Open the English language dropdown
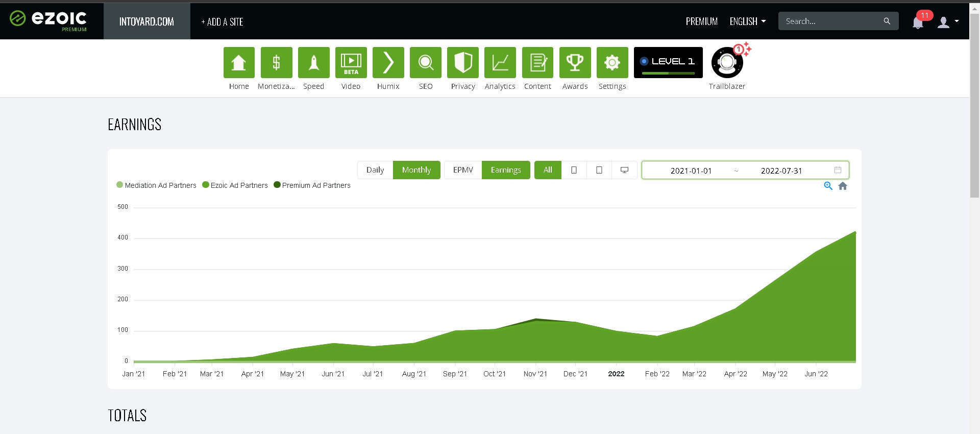Screen dimensions: 980x434 748,21
